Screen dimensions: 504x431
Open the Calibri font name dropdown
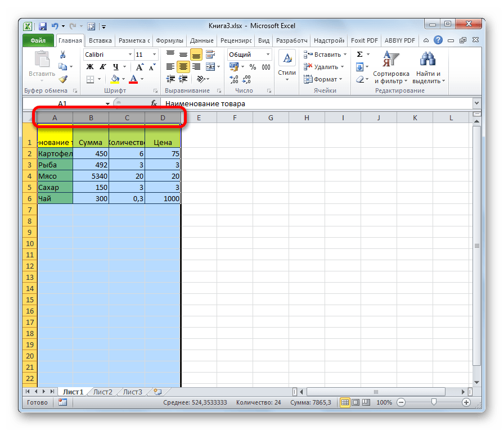pyautogui.click(x=130, y=55)
